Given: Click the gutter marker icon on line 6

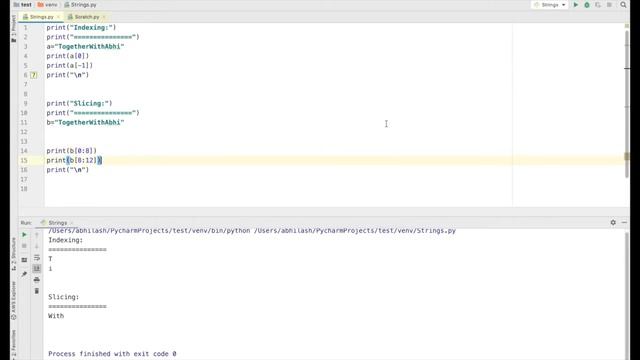Looking at the screenshot, I should coord(34,75).
